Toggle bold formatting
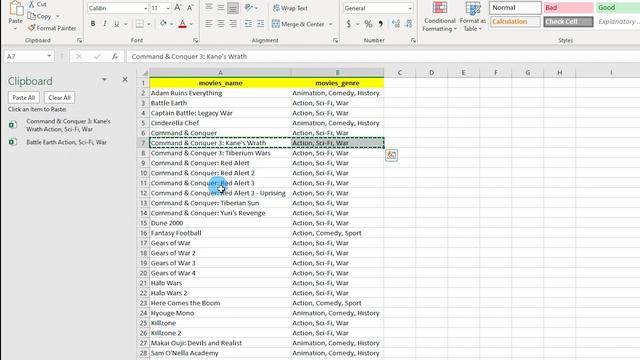Viewport: 640px width, 360px height. click(x=93, y=24)
